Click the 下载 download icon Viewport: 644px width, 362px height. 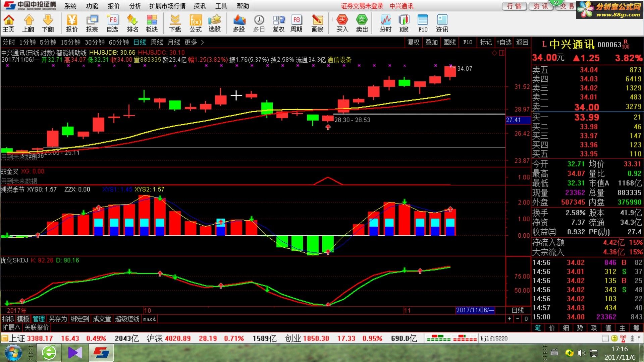(175, 24)
